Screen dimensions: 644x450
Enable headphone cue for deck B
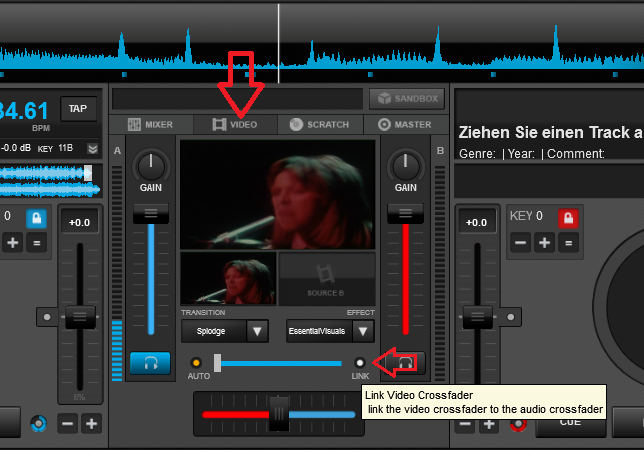coord(405,363)
